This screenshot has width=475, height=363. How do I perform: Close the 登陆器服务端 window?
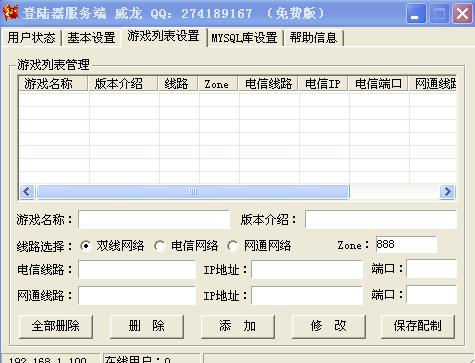coord(462,13)
